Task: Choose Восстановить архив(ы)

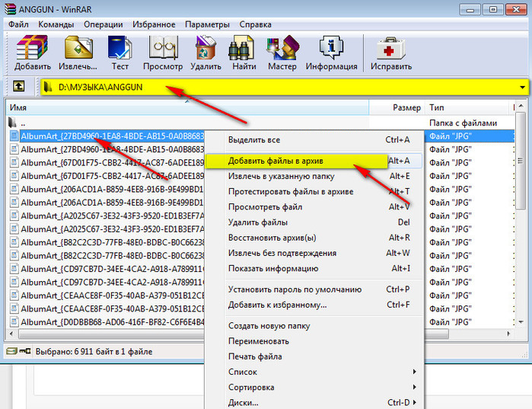Action: (x=314, y=238)
